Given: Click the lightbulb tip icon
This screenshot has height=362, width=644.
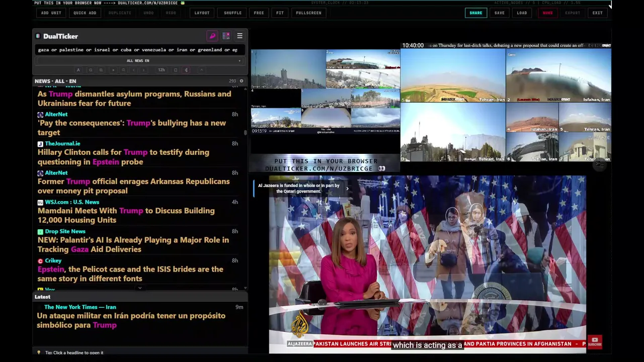Looking at the screenshot, I should [x=39, y=352].
